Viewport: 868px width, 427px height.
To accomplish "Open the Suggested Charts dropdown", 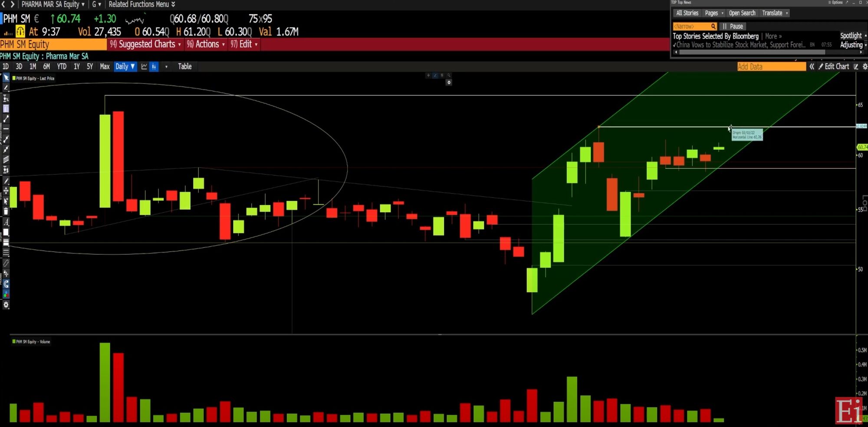I will click(145, 44).
